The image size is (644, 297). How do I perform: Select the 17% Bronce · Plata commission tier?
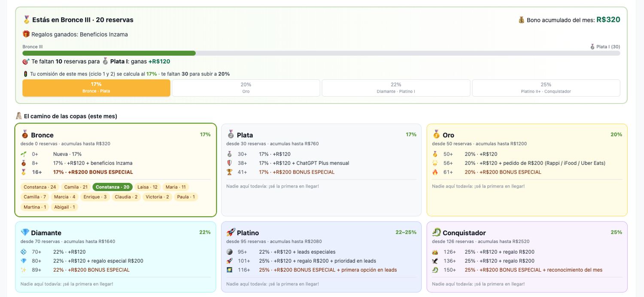pos(96,88)
